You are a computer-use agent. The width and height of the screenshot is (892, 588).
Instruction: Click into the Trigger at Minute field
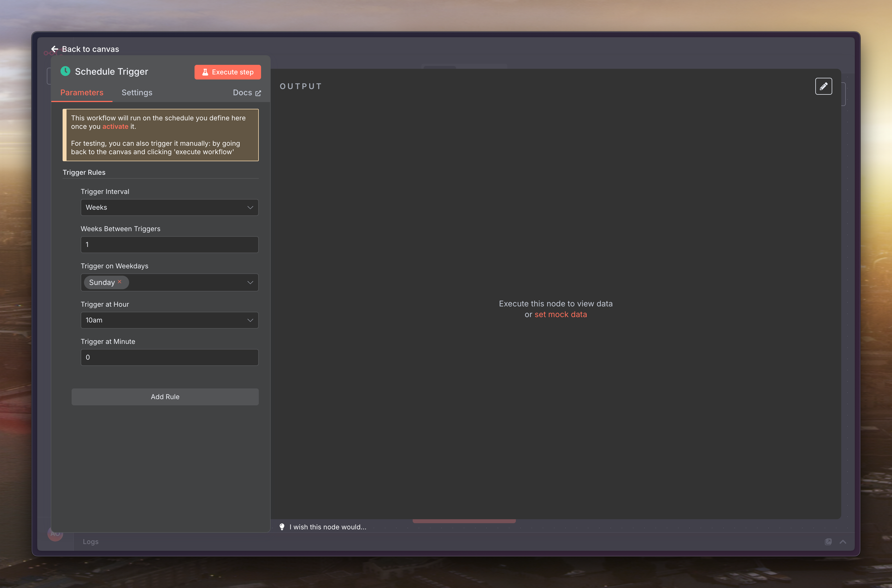(x=169, y=357)
